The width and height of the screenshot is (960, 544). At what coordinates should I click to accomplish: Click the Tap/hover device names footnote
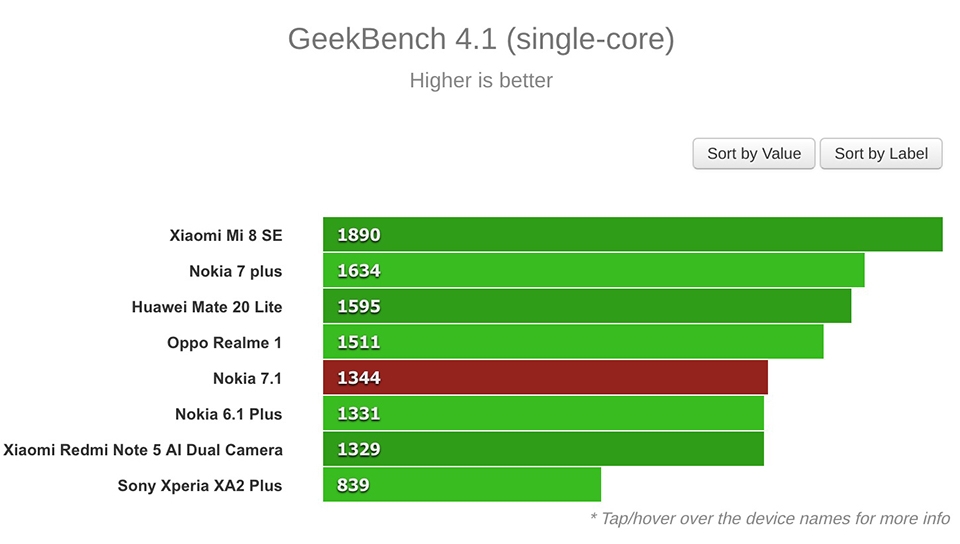pos(770,519)
